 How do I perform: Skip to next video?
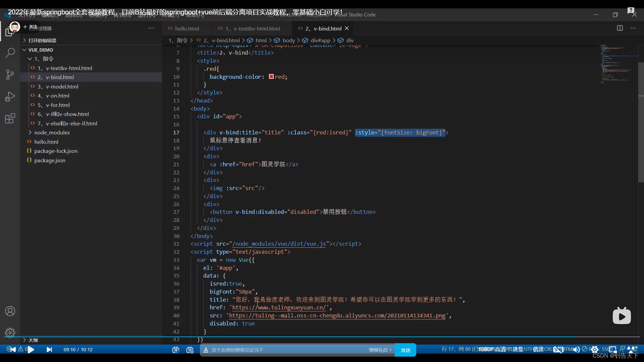pyautogui.click(x=49, y=350)
